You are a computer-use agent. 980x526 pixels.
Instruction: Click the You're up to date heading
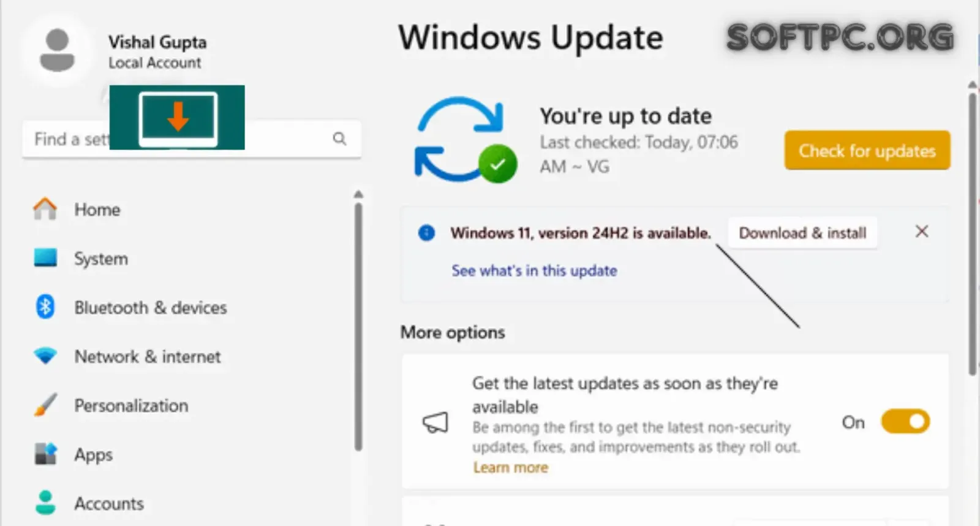coord(625,116)
